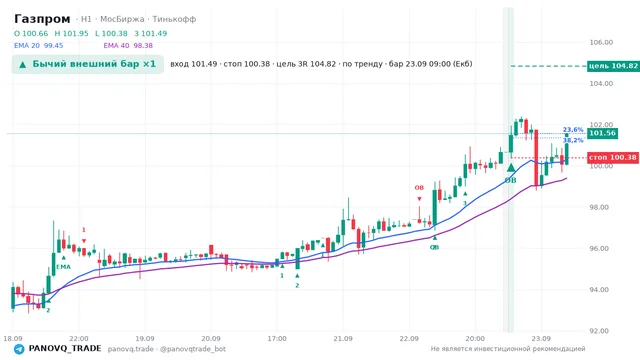Click the current price label 101.56
The width and height of the screenshot is (640, 360).
coord(602,133)
